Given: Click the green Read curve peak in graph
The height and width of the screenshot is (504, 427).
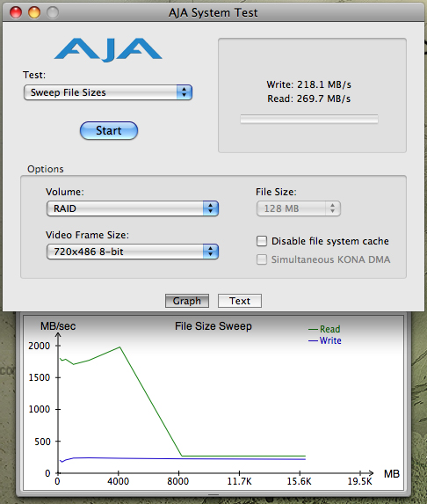Looking at the screenshot, I should tap(119, 347).
